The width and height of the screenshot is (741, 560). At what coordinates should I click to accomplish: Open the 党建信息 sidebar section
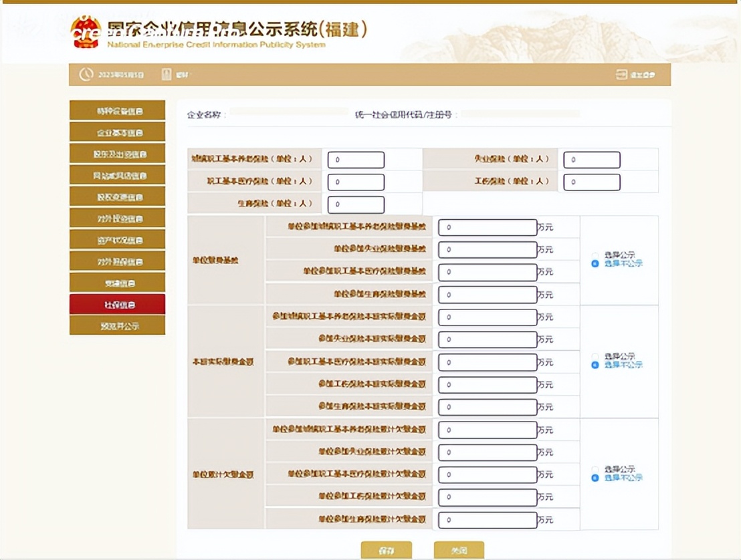tap(117, 282)
